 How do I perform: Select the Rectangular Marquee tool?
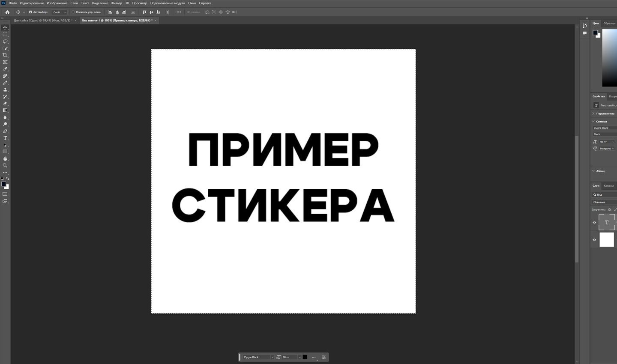click(5, 34)
